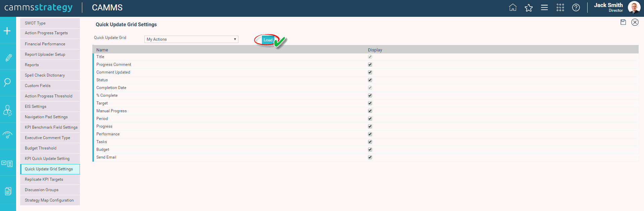Click the Name column header
This screenshot has width=644, height=211.
102,50
